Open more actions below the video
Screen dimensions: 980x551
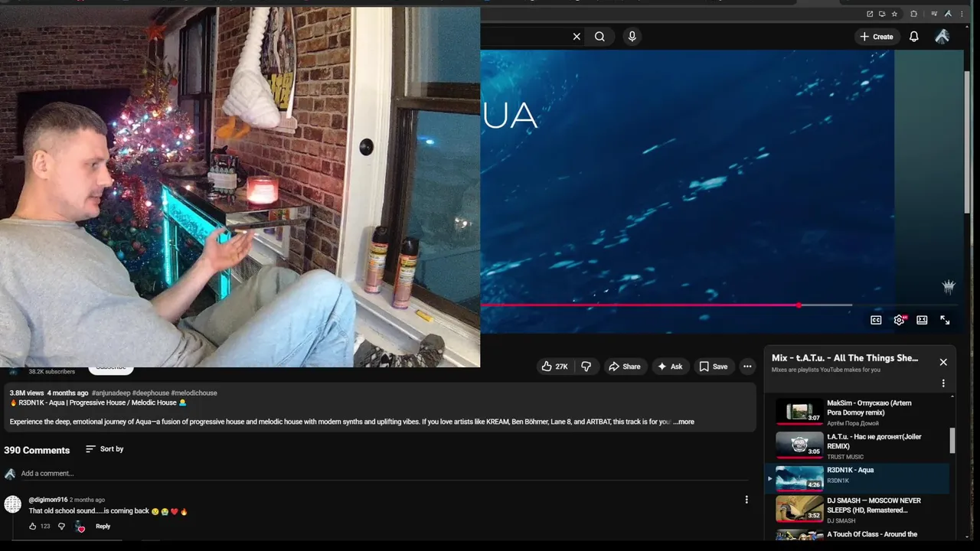coord(747,367)
